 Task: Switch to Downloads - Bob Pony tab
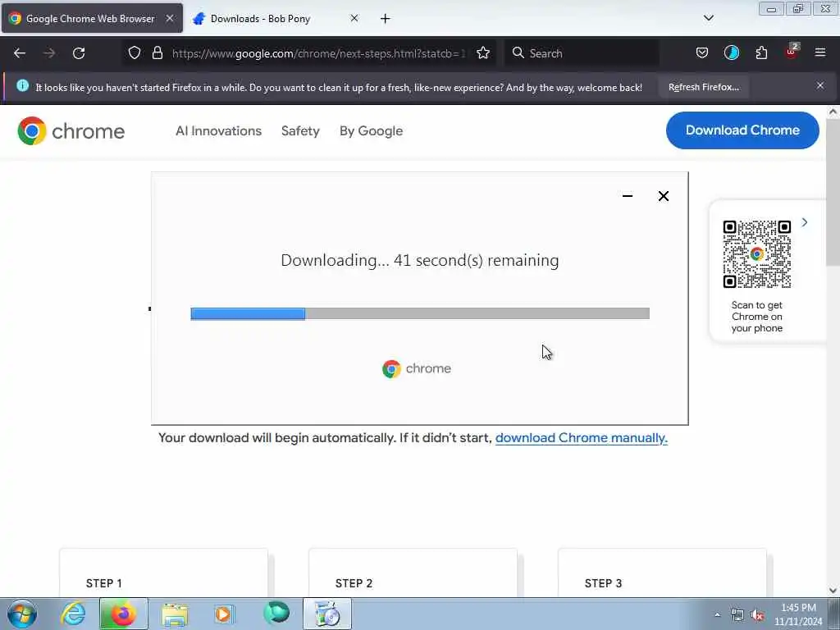coord(276,18)
